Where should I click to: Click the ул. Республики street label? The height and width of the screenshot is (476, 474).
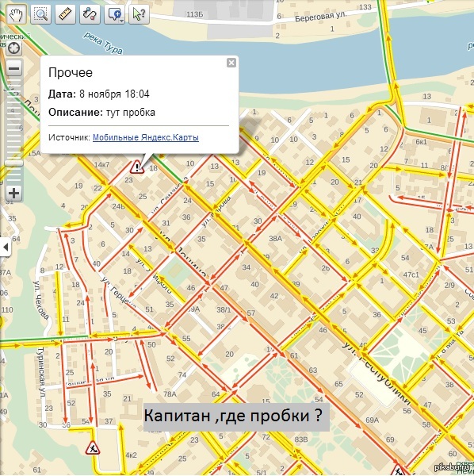point(377,374)
